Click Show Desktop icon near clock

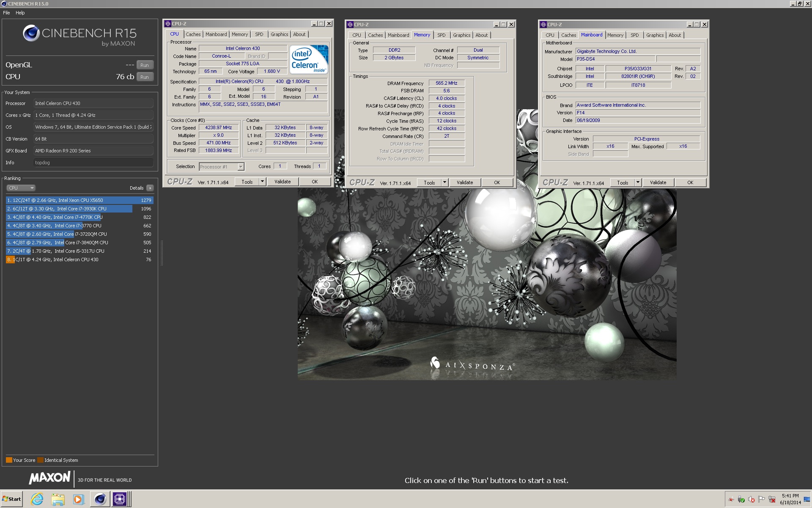[807, 500]
